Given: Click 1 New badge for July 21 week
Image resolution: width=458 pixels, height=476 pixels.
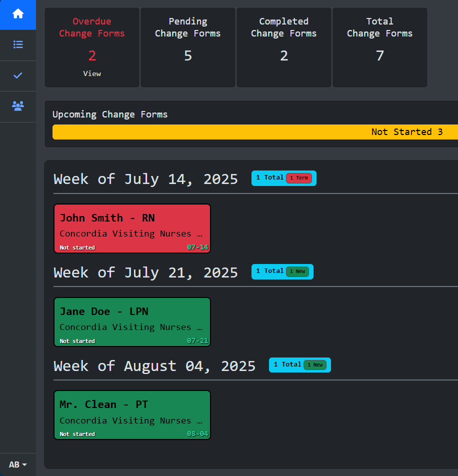Looking at the screenshot, I should pyautogui.click(x=297, y=271).
